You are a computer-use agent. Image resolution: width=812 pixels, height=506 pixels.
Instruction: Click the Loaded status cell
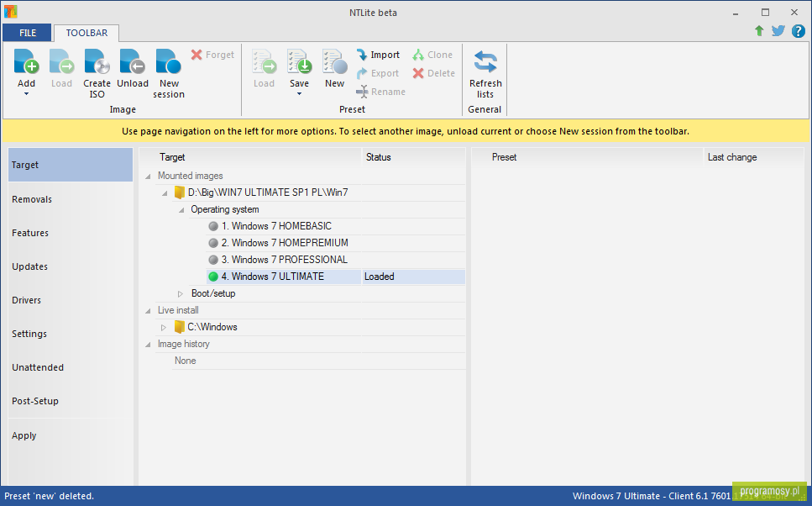[413, 277]
